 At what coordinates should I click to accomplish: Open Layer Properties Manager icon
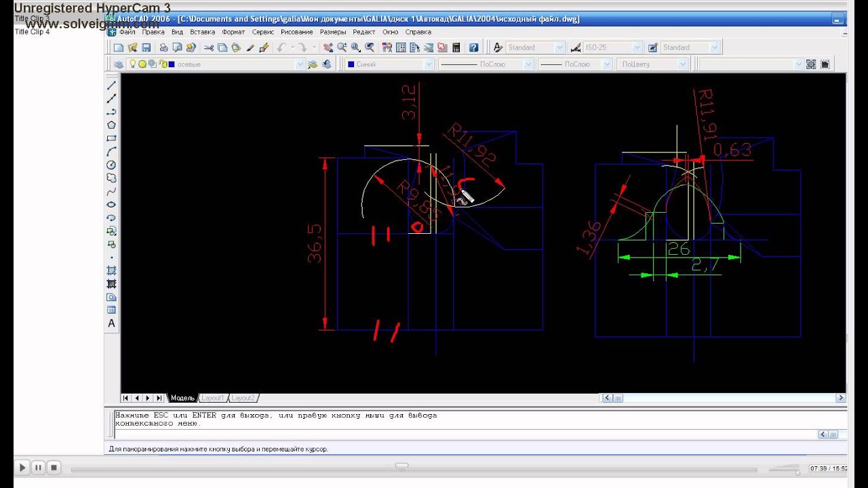click(119, 64)
